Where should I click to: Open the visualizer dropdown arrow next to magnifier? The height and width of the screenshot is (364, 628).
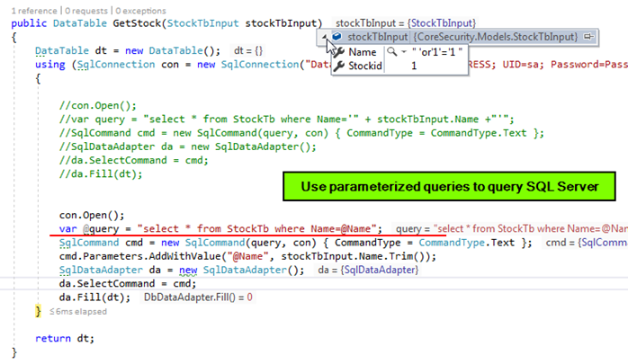404,52
